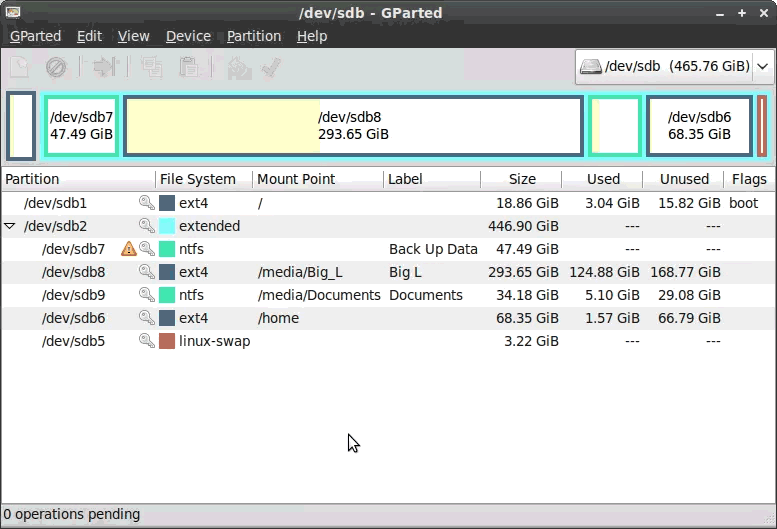Click the "446.90 GiB" size cell
The height and width of the screenshot is (529, 777).
pos(523,226)
